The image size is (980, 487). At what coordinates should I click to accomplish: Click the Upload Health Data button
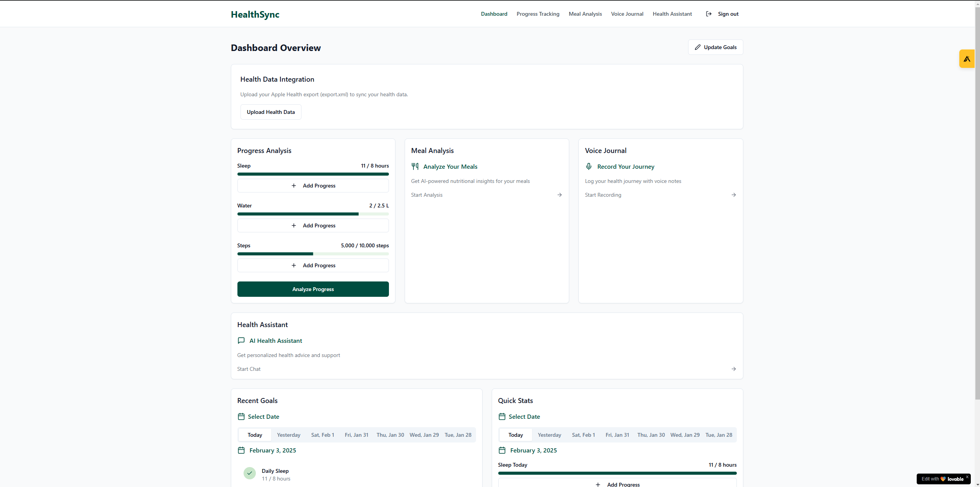[x=270, y=112]
